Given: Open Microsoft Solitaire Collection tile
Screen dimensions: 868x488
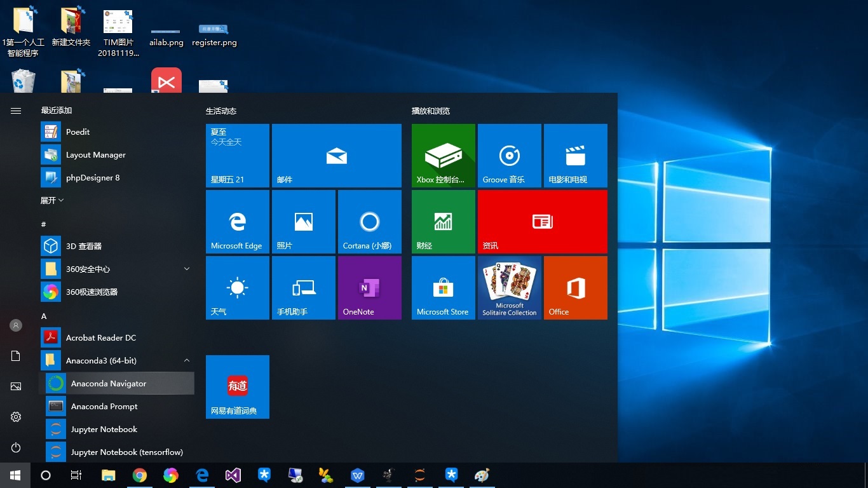Looking at the screenshot, I should (510, 288).
